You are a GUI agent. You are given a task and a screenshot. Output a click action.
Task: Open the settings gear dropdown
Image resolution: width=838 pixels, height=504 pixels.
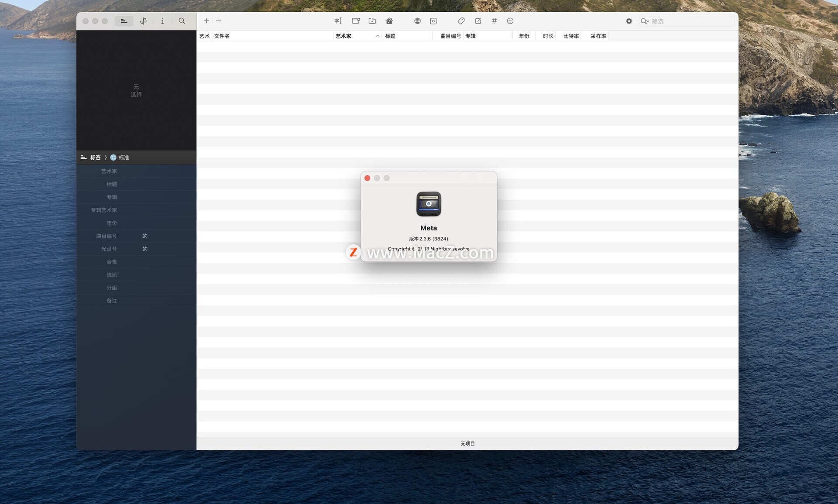tap(629, 21)
